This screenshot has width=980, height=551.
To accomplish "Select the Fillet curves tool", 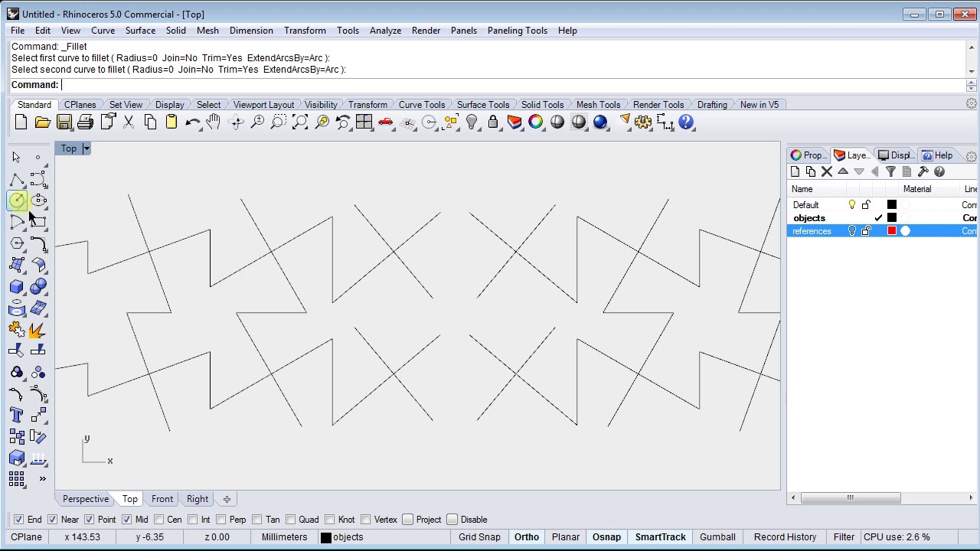I will 38,243.
